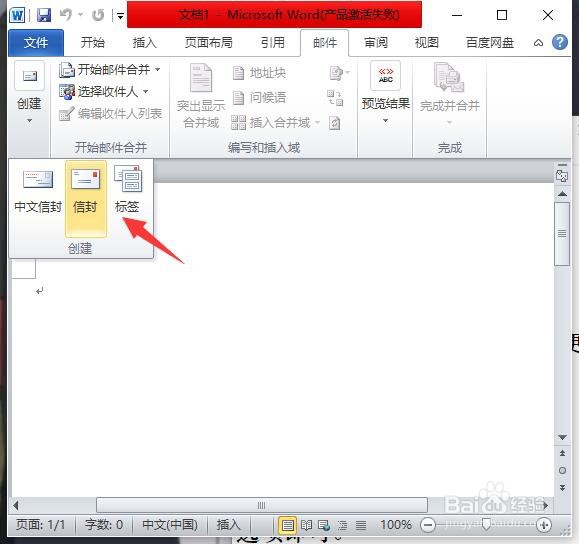Screen dimensions: 579x544
Task: Insert an 地址块 address block
Action: (x=259, y=73)
